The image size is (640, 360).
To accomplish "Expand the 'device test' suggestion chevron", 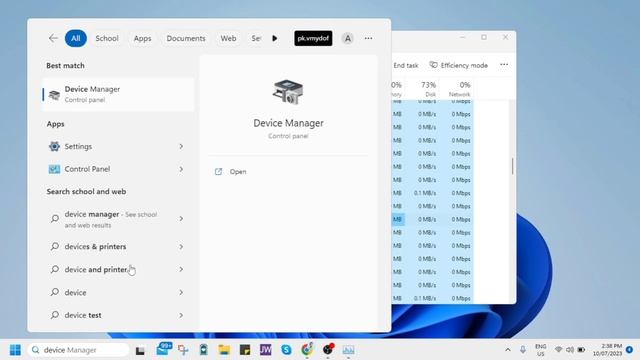I will (x=181, y=315).
